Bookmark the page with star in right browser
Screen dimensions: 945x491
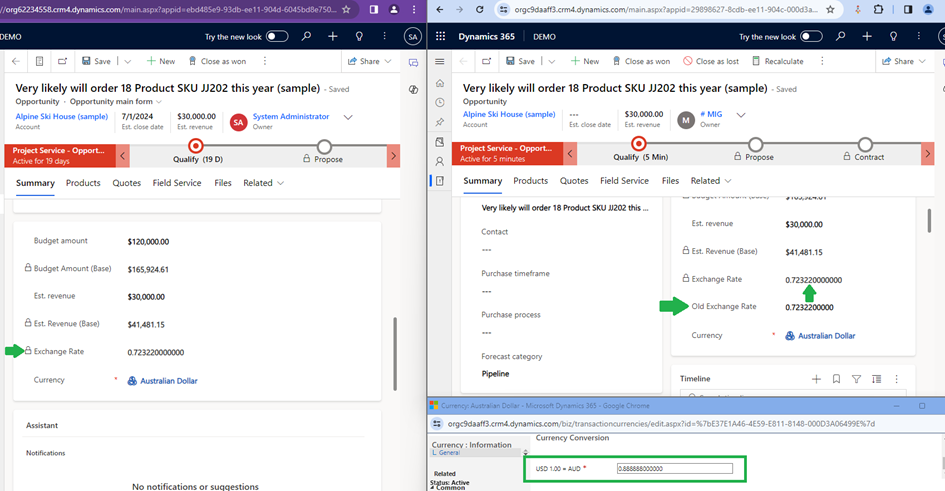[x=830, y=9]
